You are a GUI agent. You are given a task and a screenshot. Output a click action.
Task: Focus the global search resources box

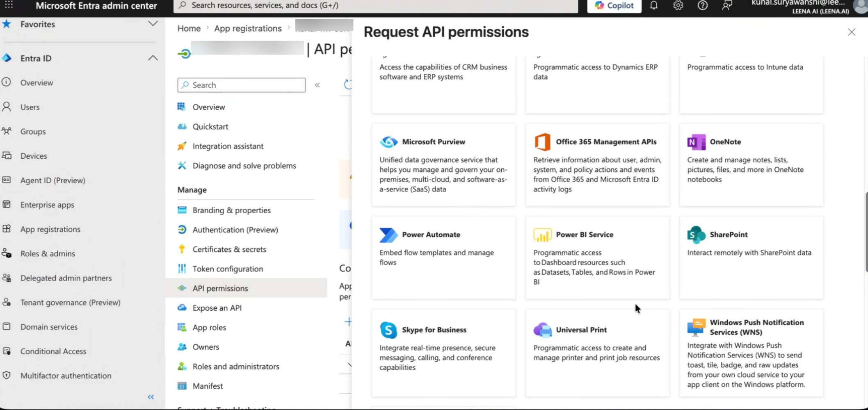(x=376, y=6)
